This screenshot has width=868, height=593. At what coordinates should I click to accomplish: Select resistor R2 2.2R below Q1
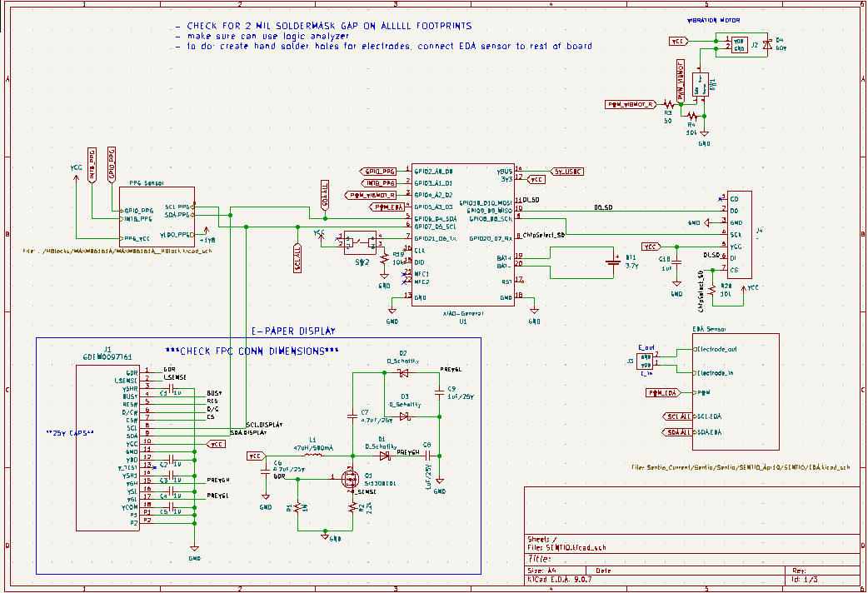tap(352, 506)
